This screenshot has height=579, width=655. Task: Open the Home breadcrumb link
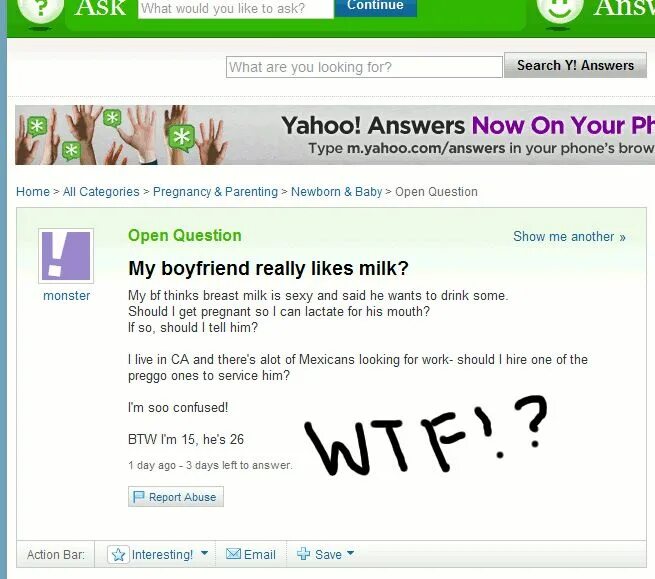point(33,192)
